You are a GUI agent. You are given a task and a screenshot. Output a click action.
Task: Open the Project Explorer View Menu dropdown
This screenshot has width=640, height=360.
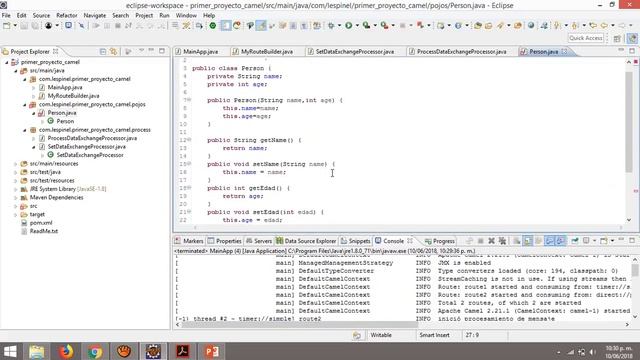[x=141, y=51]
